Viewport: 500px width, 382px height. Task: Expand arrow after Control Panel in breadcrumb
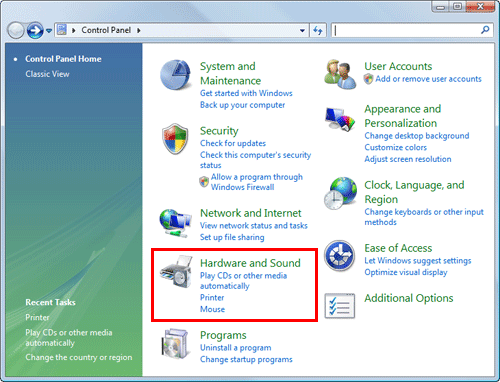click(x=139, y=30)
